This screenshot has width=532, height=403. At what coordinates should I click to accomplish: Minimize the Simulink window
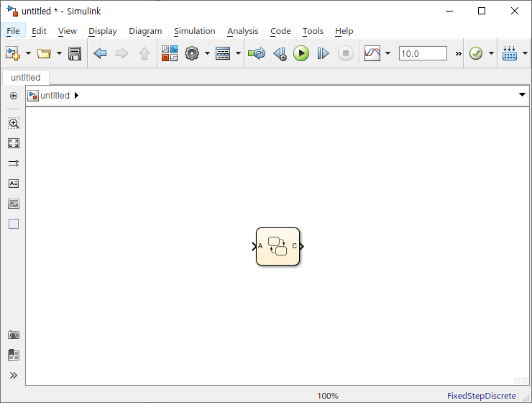tap(449, 12)
